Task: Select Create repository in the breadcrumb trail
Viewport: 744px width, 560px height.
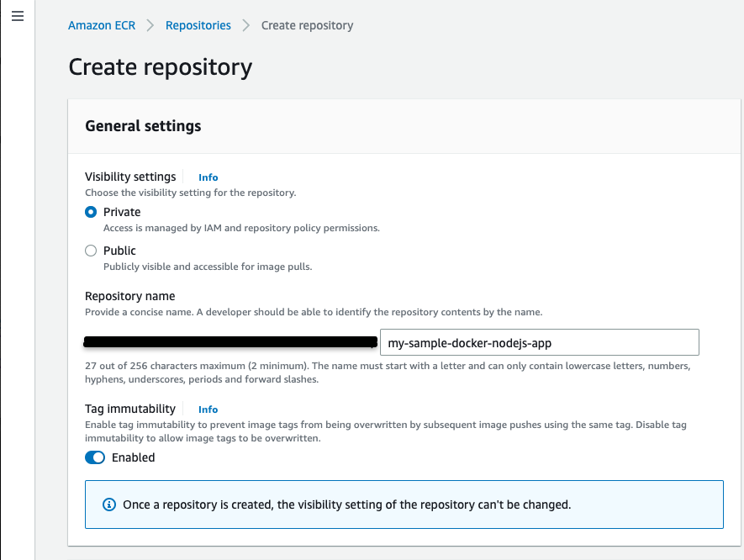Action: (307, 25)
